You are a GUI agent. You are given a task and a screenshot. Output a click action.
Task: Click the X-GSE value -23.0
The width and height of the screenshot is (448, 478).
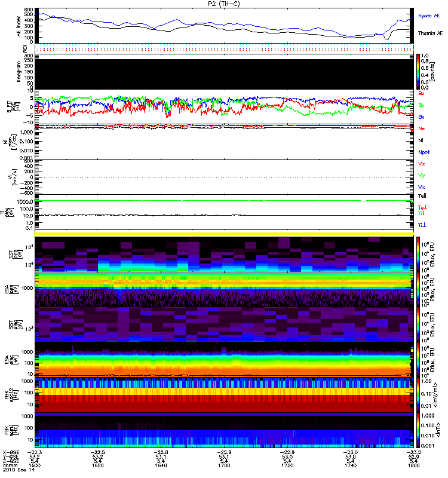tap(351, 452)
